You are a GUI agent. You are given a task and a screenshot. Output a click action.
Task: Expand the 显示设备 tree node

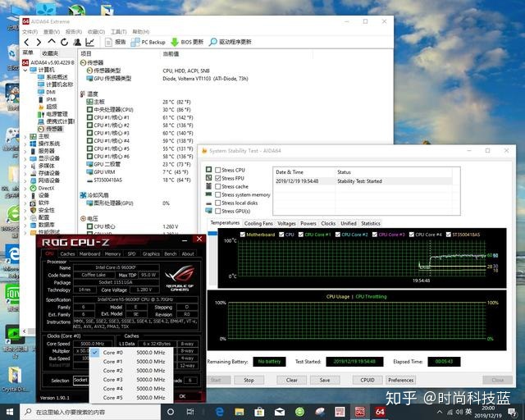[25, 158]
